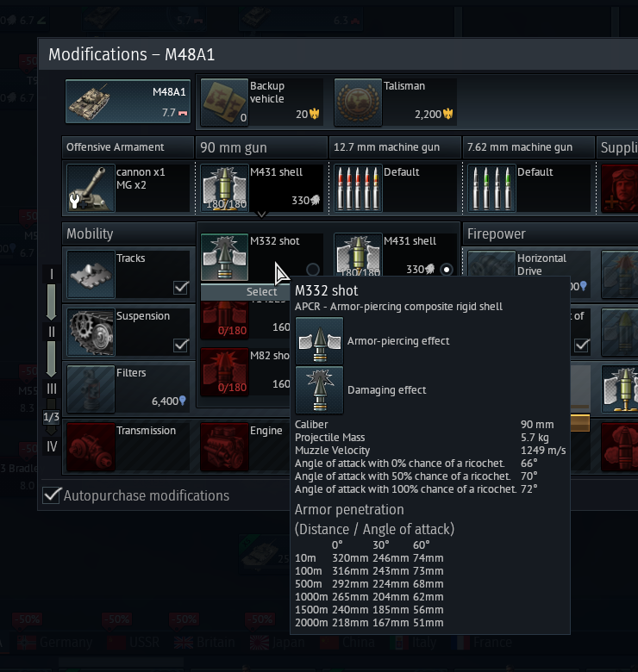Click the M431 shell icon under 90 mm gun
This screenshot has width=638, height=672.
pyautogui.click(x=224, y=188)
